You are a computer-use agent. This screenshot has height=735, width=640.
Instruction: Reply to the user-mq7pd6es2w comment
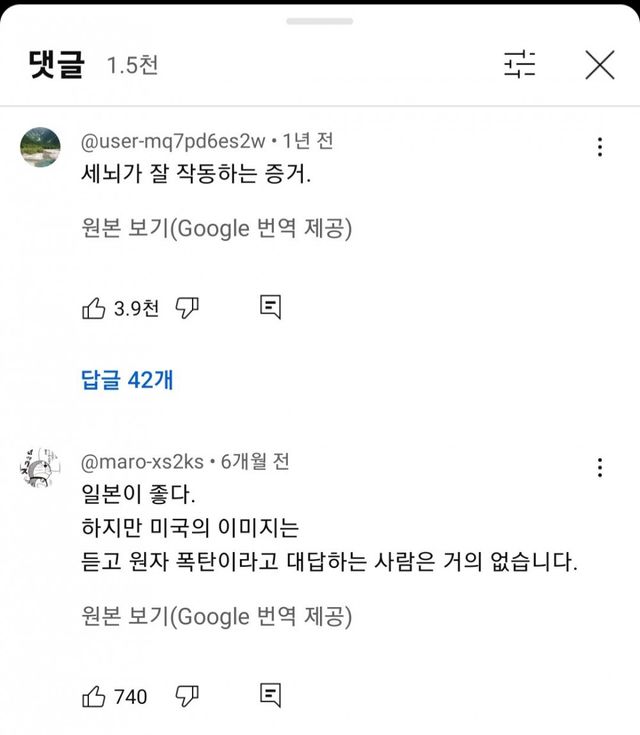pyautogui.click(x=270, y=307)
